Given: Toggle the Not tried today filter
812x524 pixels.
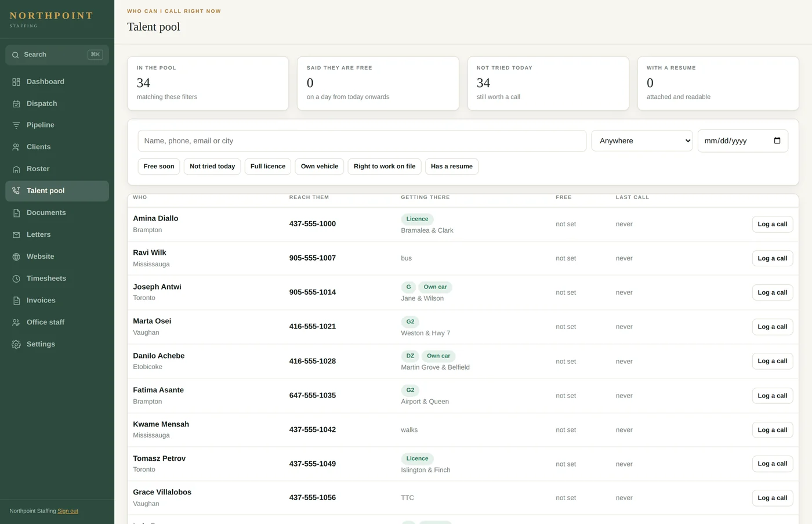Looking at the screenshot, I should pyautogui.click(x=212, y=167).
